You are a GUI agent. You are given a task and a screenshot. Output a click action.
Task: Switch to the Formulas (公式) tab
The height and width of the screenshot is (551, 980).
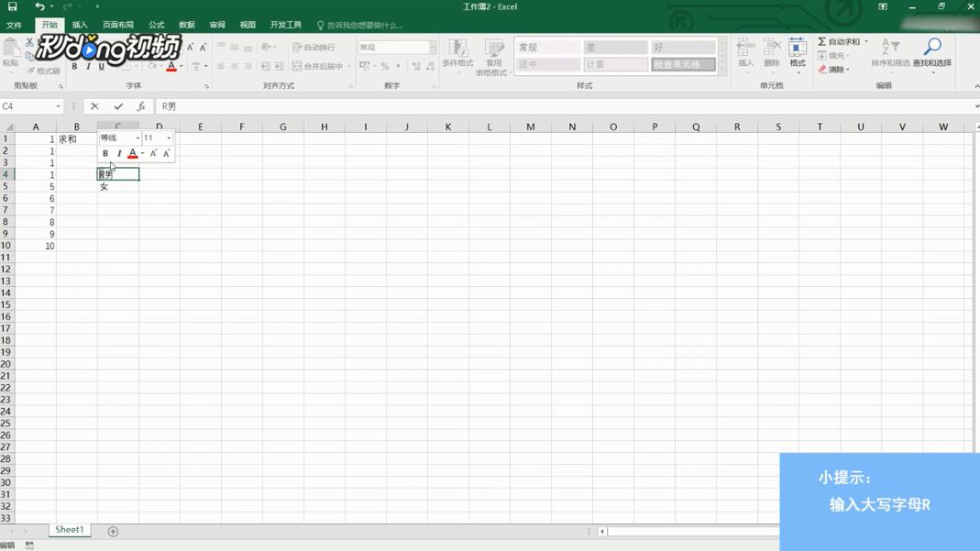coord(156,25)
